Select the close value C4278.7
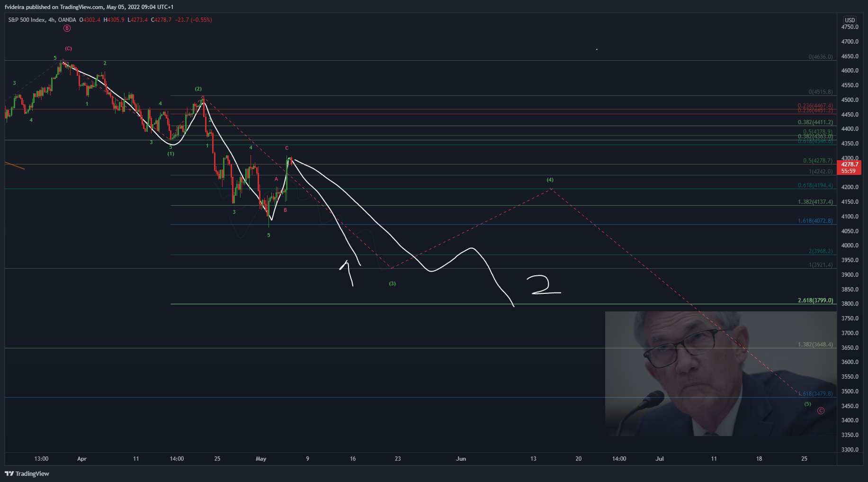The height and width of the screenshot is (482, 868). (x=161, y=20)
